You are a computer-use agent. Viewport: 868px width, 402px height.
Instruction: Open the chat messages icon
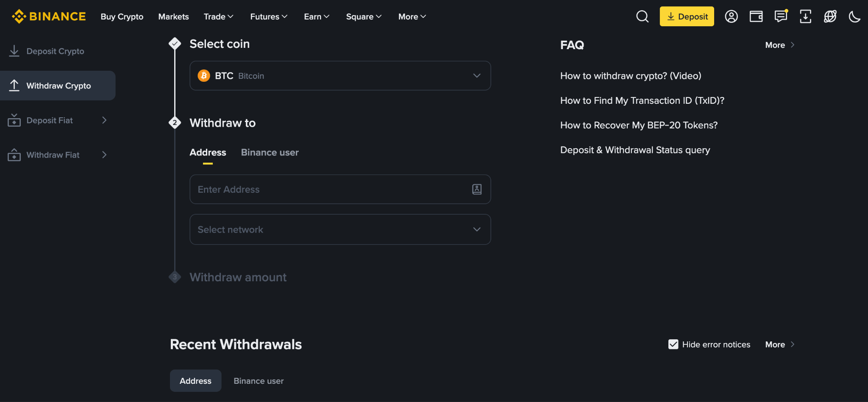(x=781, y=16)
